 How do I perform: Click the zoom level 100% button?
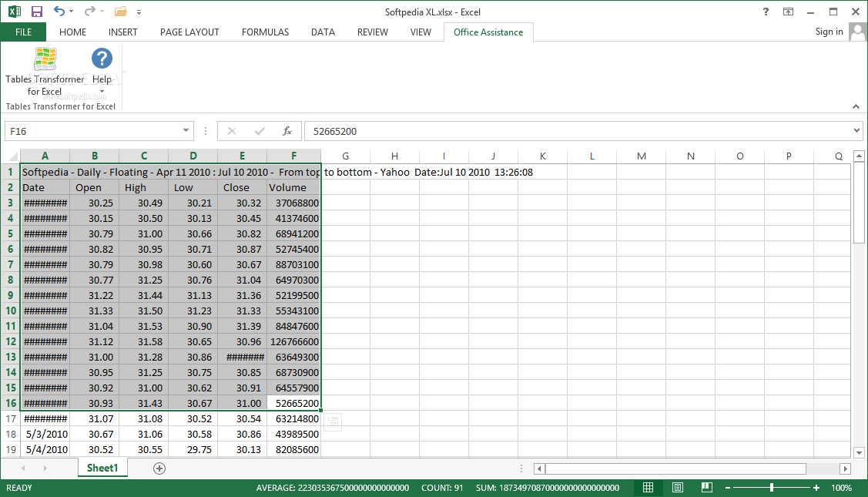pos(841,488)
